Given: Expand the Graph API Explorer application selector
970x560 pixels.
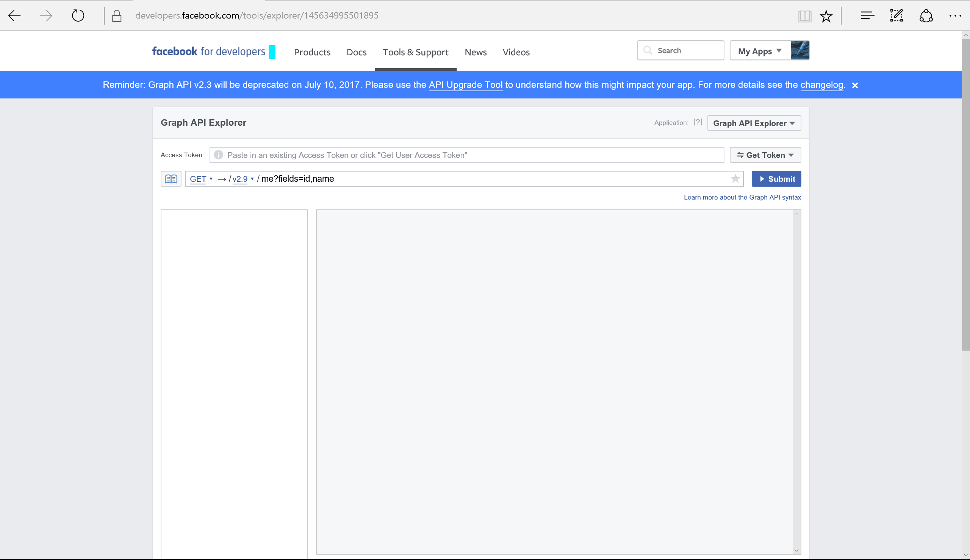Looking at the screenshot, I should [x=754, y=123].
